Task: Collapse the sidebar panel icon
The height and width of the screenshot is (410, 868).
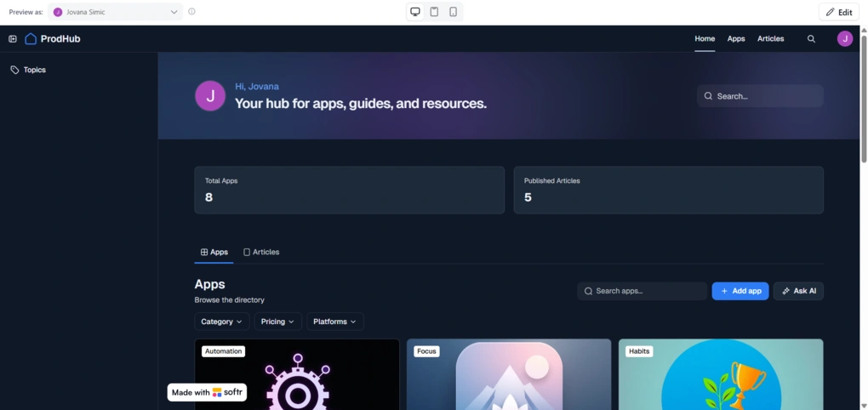Action: [13, 39]
